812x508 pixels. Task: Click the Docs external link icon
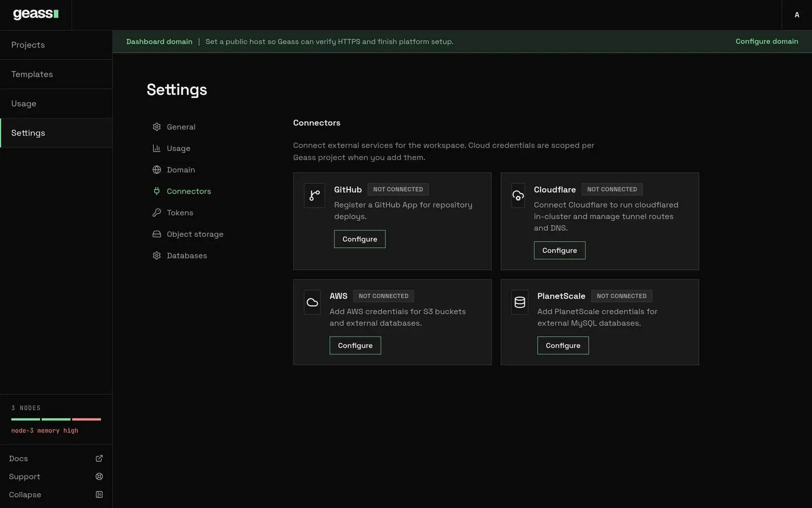(x=99, y=458)
